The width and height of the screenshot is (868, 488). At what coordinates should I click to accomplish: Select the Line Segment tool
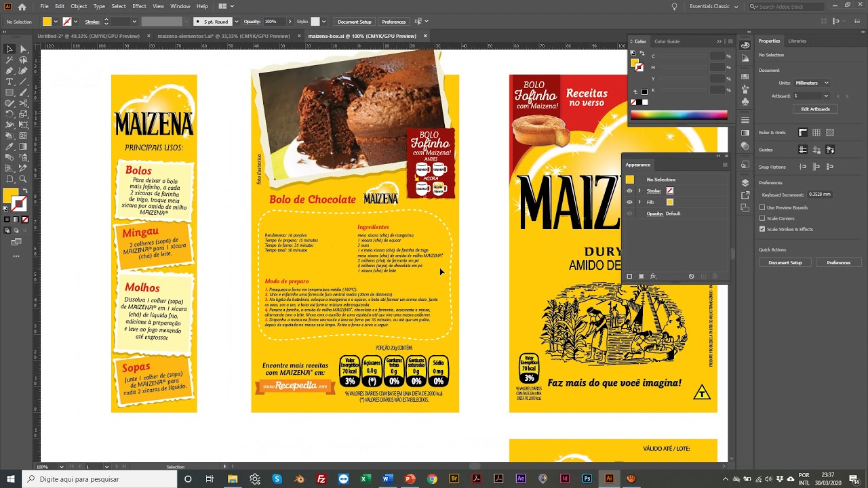pos(23,81)
